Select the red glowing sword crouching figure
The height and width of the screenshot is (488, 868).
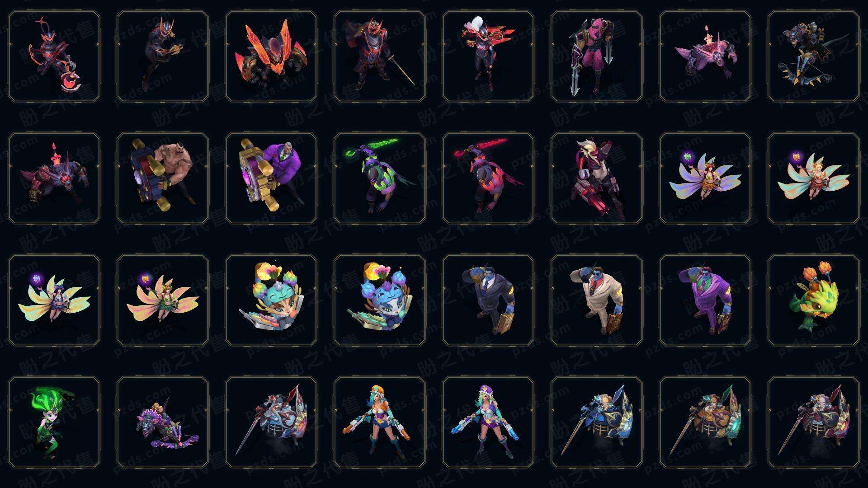point(488,178)
